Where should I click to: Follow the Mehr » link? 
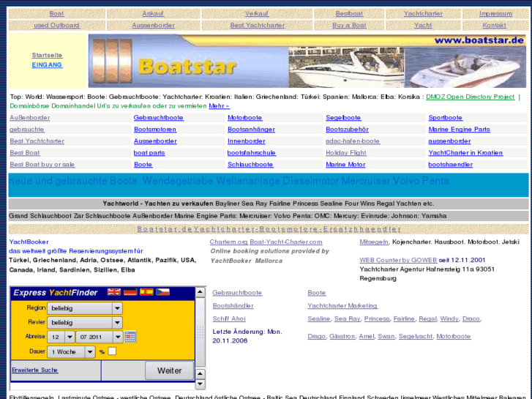220,106
